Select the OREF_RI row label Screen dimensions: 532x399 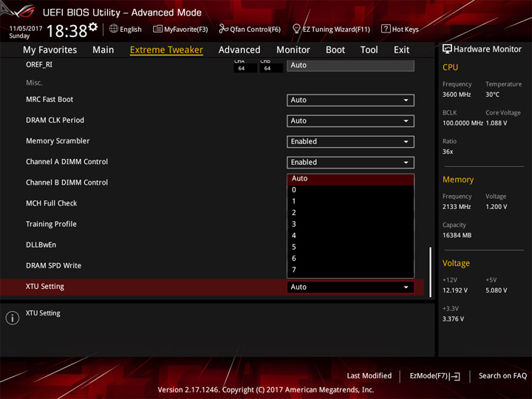(x=39, y=65)
